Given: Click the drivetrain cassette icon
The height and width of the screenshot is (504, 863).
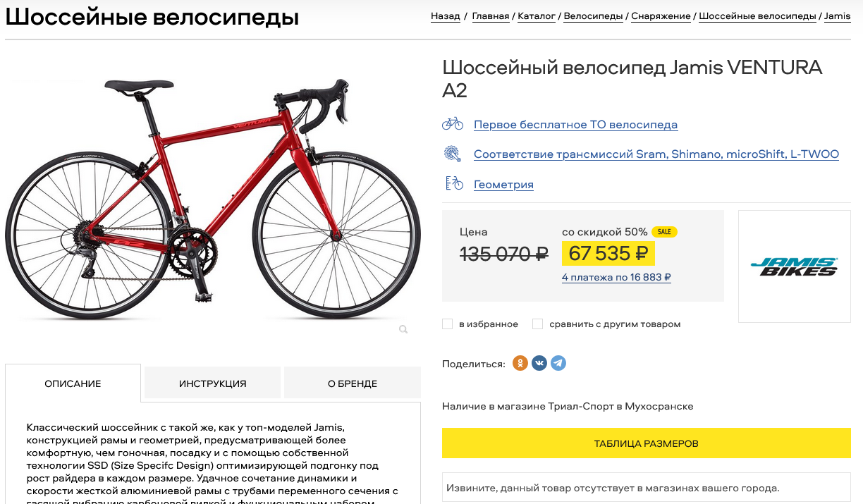Looking at the screenshot, I should point(452,154).
